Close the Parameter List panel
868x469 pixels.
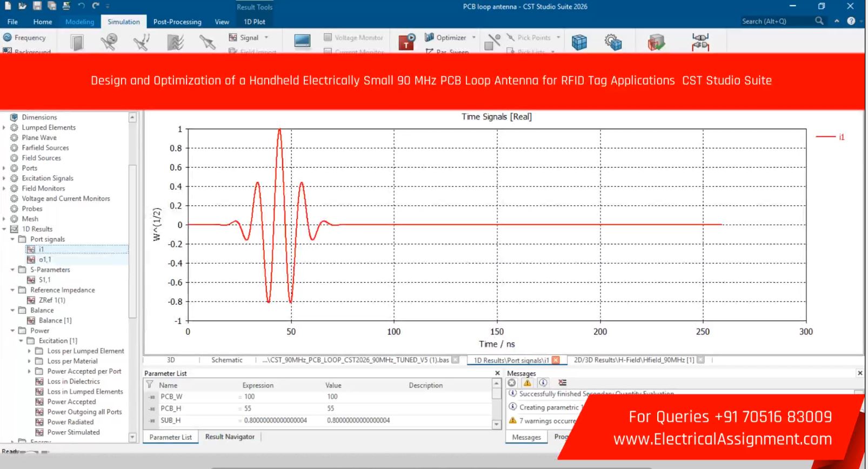tap(498, 373)
